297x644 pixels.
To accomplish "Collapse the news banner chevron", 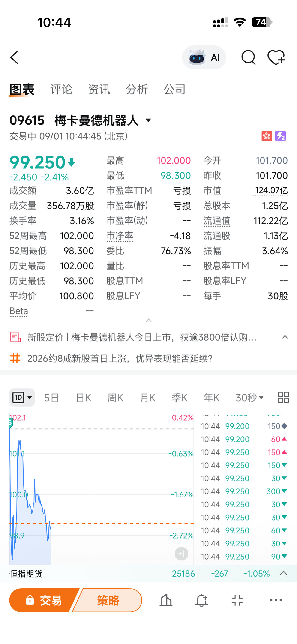I will tap(285, 337).
